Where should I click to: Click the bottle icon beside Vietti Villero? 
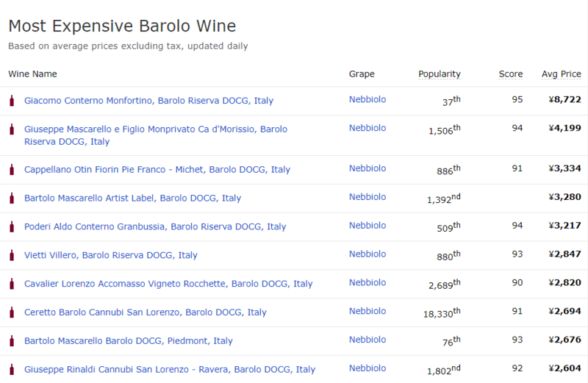(x=12, y=255)
